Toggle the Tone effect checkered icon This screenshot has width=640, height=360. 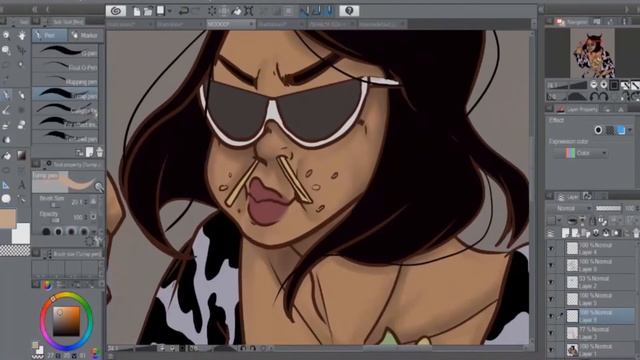(610, 130)
